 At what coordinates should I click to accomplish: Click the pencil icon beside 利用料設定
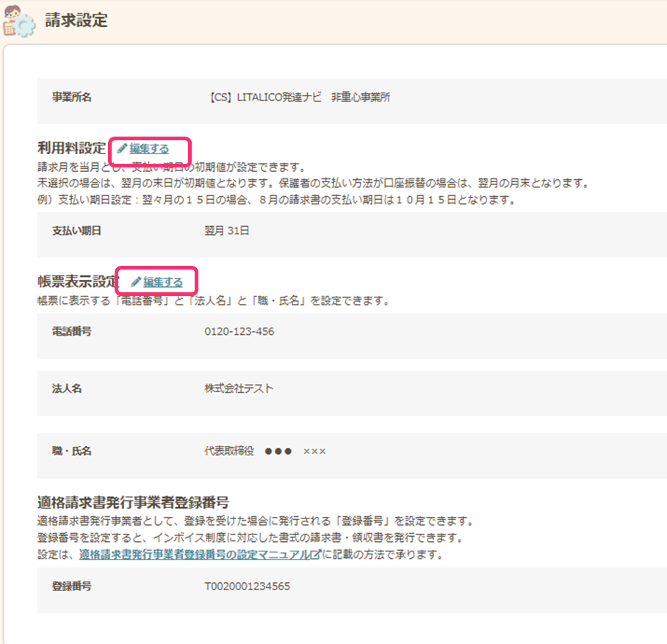[x=122, y=149]
